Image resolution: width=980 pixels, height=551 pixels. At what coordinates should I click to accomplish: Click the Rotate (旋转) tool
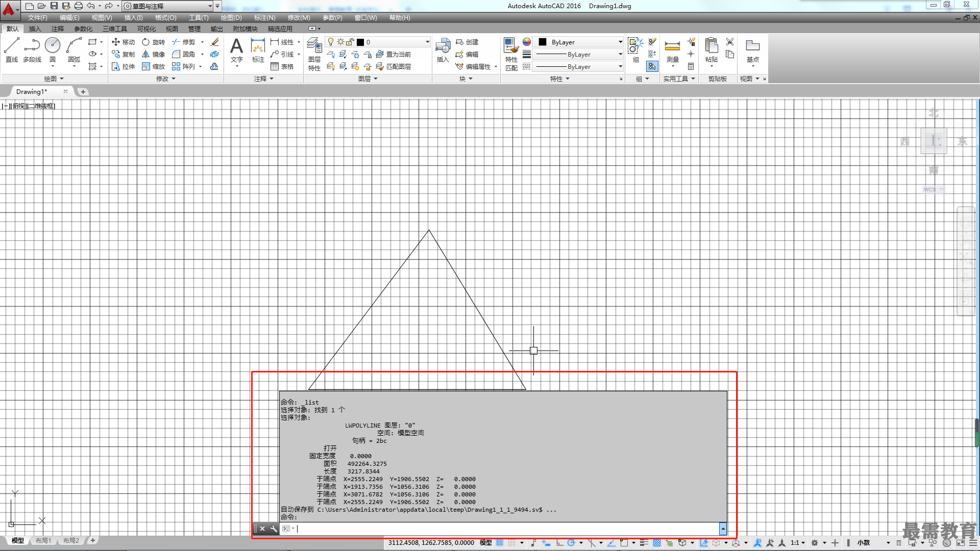(153, 42)
